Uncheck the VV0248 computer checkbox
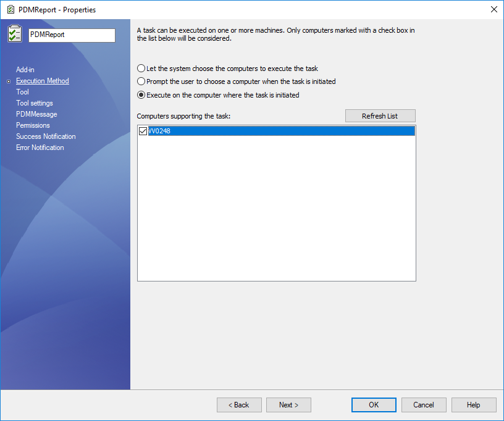504x421 pixels. [143, 131]
